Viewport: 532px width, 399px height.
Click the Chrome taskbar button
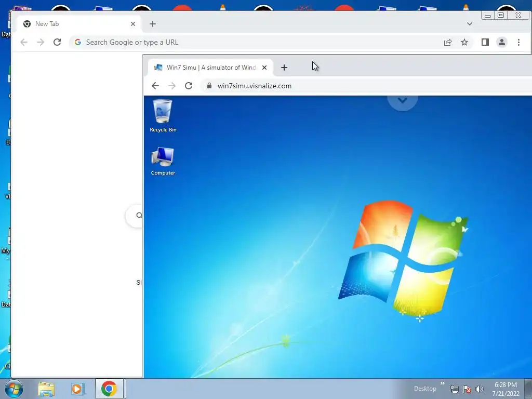pos(109,389)
